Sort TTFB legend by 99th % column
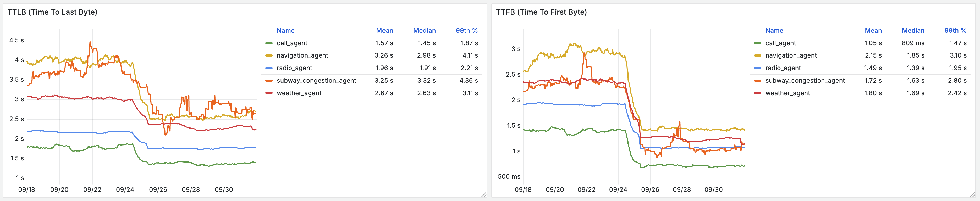 point(955,30)
